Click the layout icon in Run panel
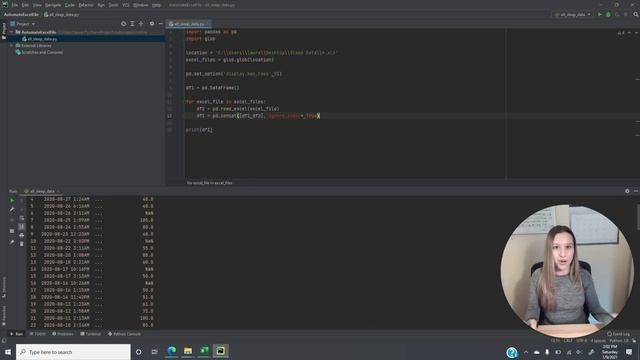The width and height of the screenshot is (640, 360). [12, 231]
